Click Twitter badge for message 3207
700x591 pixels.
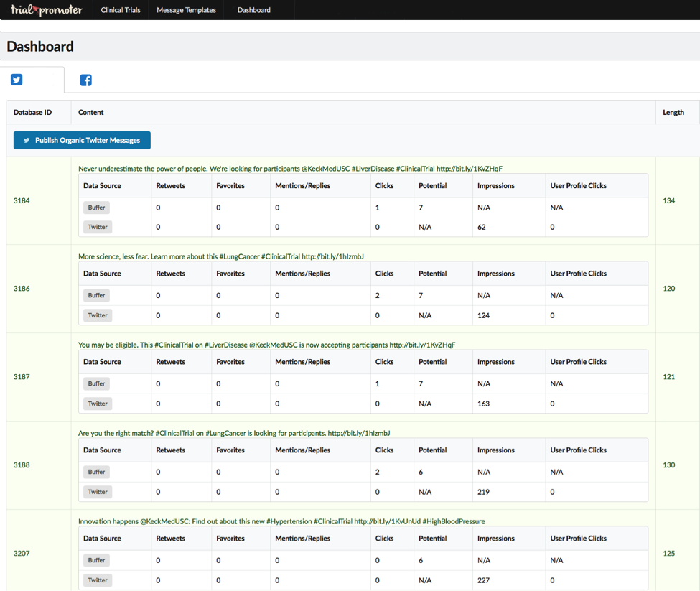[98, 580]
